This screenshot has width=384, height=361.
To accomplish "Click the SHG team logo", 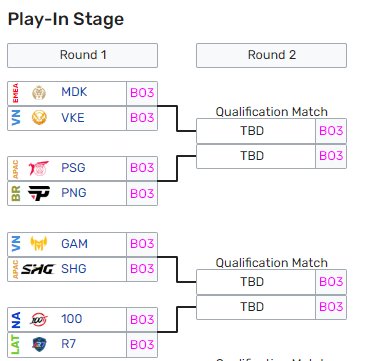I will [x=38, y=269].
